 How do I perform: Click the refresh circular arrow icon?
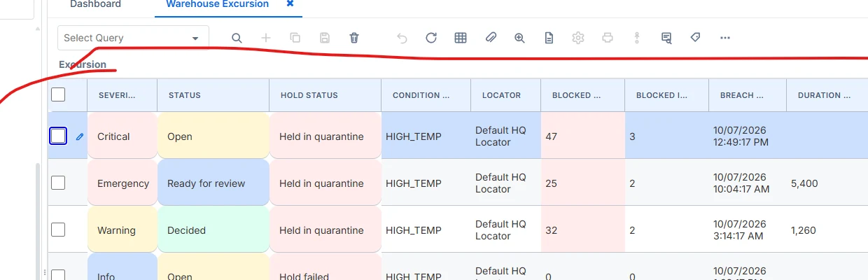click(431, 38)
